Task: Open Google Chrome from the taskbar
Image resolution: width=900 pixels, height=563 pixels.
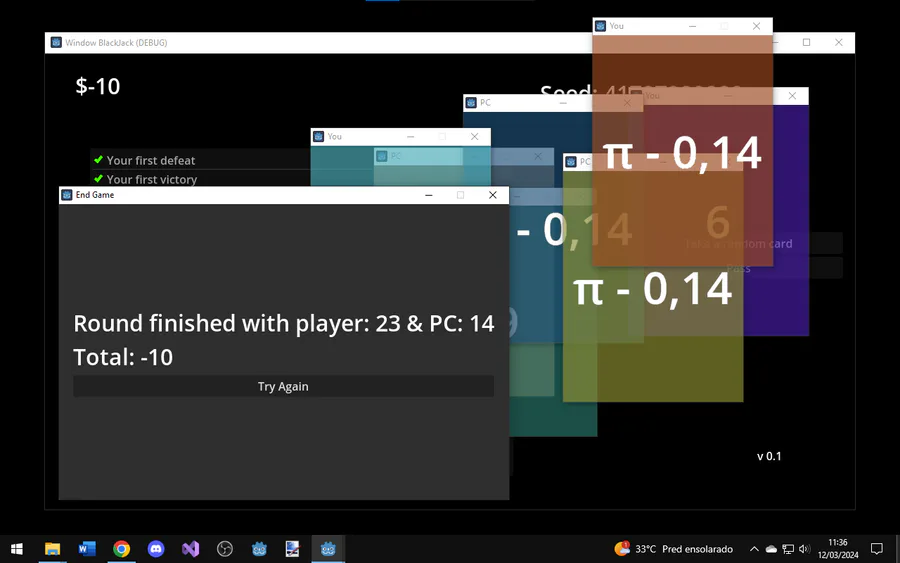Action: pyautogui.click(x=121, y=549)
